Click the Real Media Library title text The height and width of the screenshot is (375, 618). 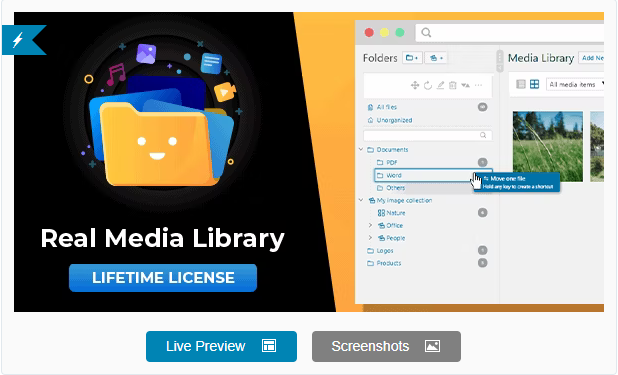pos(162,239)
